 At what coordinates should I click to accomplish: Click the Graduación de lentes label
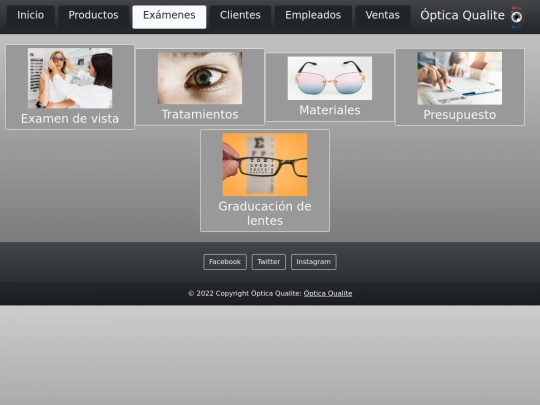tap(265, 213)
